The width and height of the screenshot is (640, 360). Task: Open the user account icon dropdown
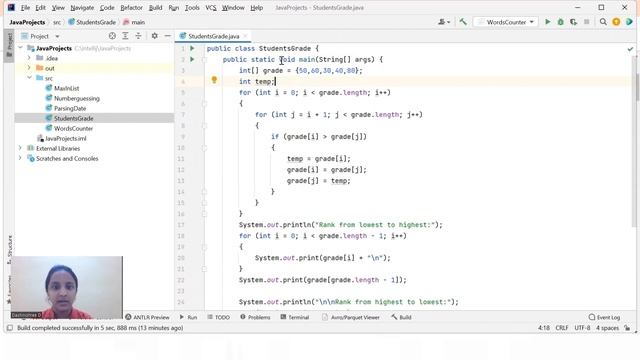(x=444, y=22)
